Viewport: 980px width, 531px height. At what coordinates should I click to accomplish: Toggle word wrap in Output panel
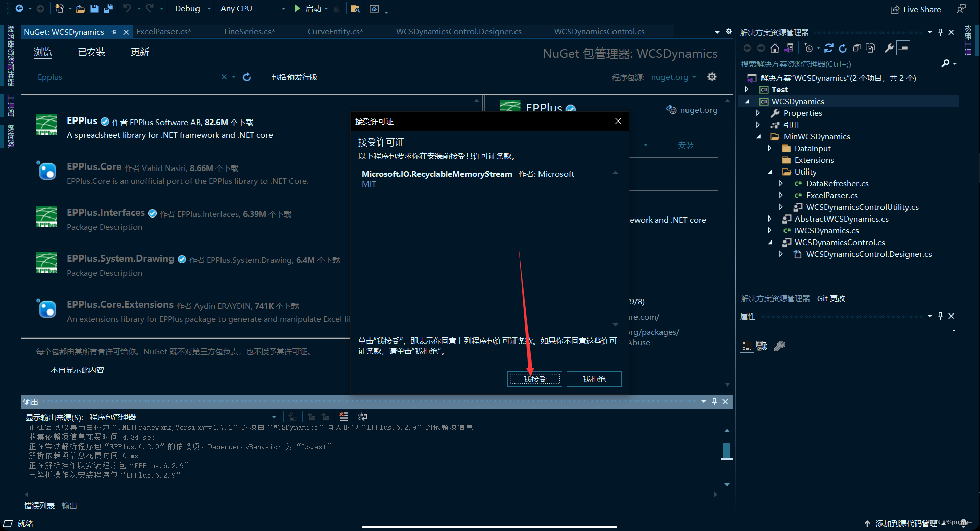[363, 417]
